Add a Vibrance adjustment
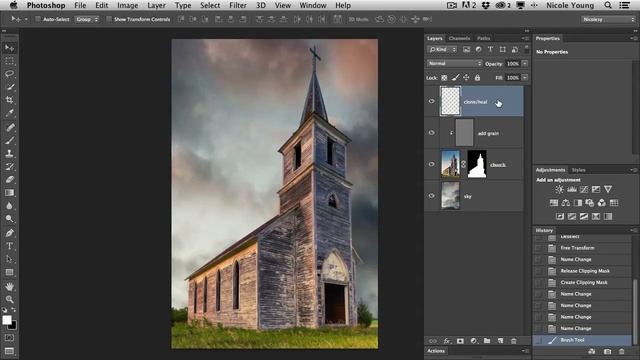The width and height of the screenshot is (640, 360). [608, 189]
